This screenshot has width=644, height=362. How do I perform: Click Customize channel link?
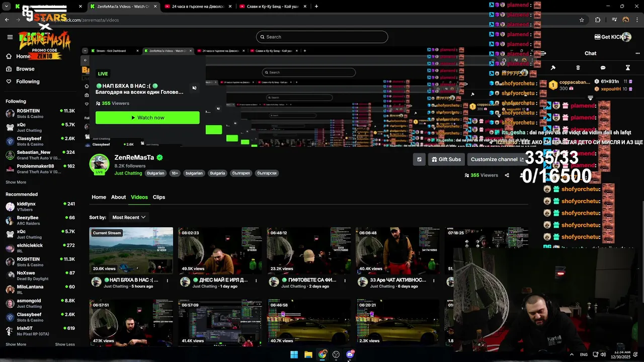pos(497,159)
